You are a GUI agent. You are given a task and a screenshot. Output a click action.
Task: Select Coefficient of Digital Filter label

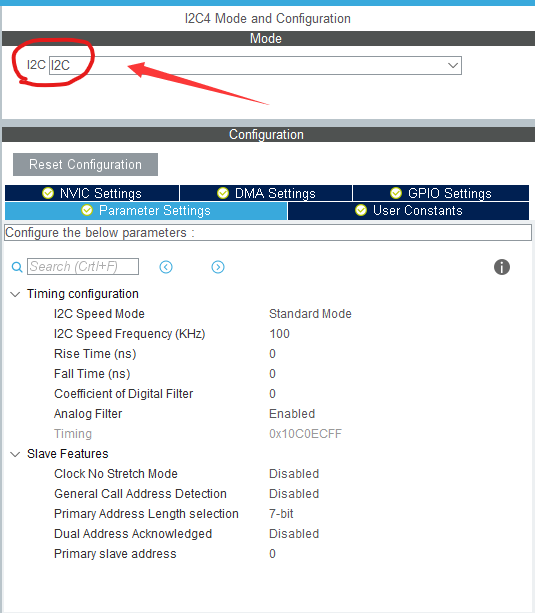tap(124, 394)
